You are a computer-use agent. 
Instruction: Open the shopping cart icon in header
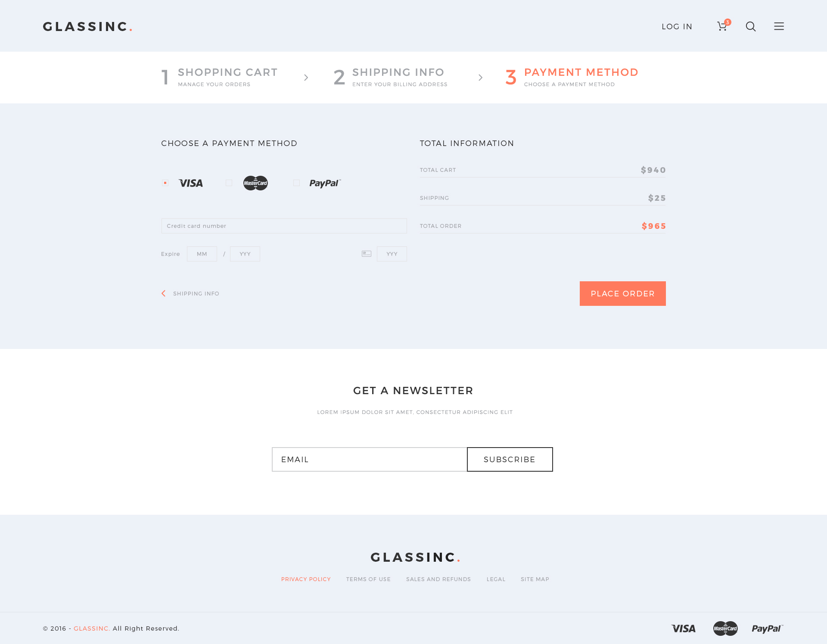[x=722, y=26]
